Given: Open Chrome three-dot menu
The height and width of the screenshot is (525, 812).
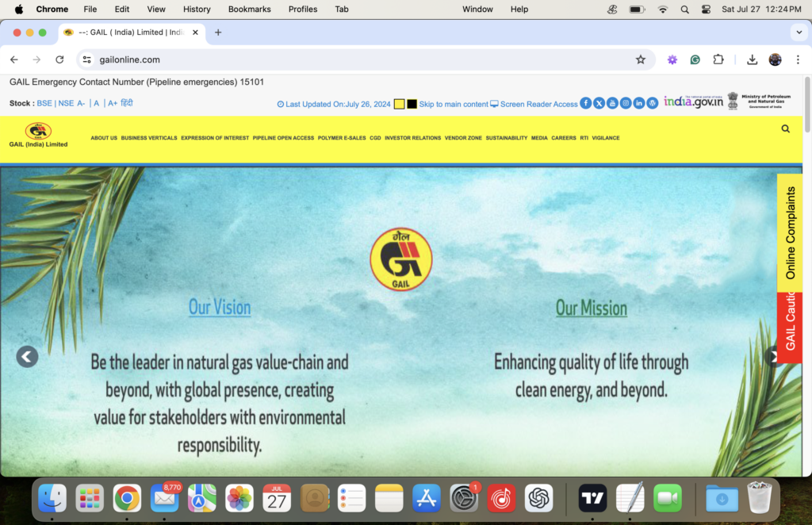Looking at the screenshot, I should coord(798,59).
